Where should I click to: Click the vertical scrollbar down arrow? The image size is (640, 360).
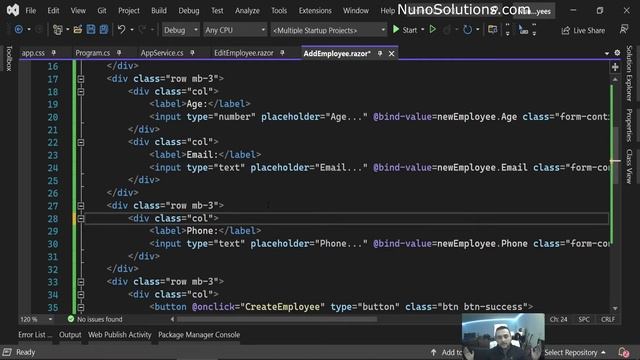coord(615,309)
